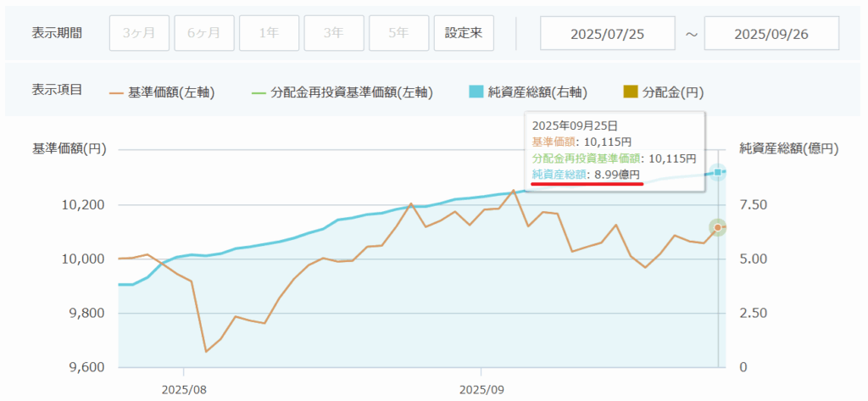
Task: Click the orange line's highest peak in September
Action: coord(514,191)
